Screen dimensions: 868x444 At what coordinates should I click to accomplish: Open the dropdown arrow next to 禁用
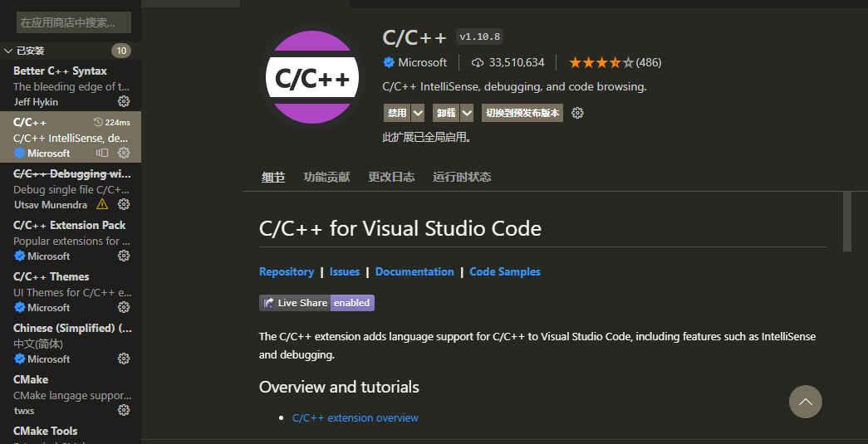(x=418, y=113)
